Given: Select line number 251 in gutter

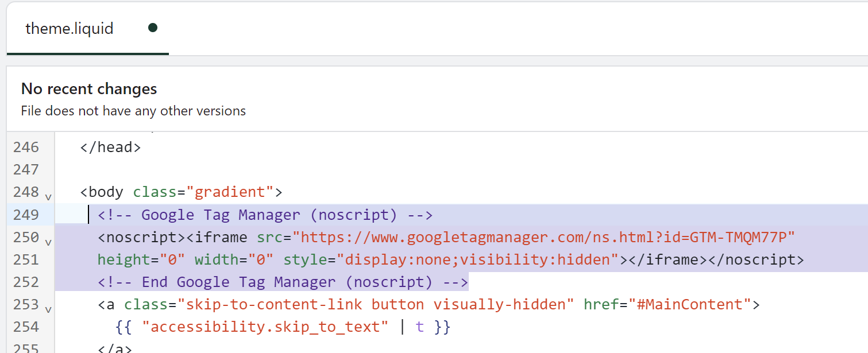Looking at the screenshot, I should tap(26, 259).
